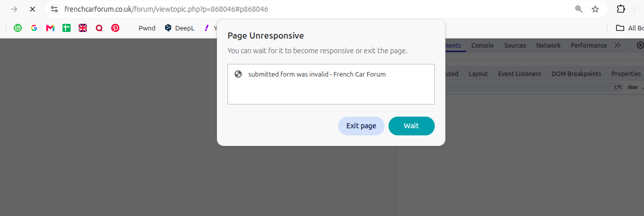The width and height of the screenshot is (644, 216).
Task: Click the browser forward arrow
Action: point(14,9)
